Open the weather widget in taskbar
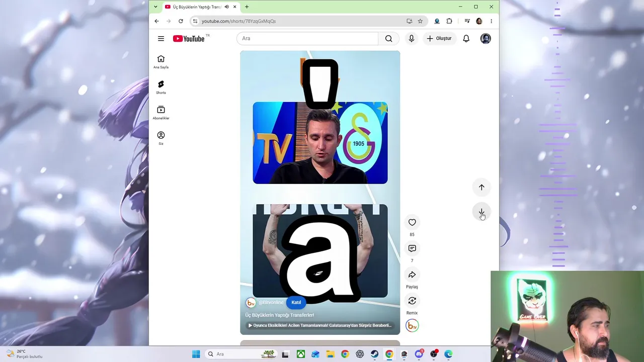The width and height of the screenshot is (644, 362). pyautogui.click(x=24, y=354)
